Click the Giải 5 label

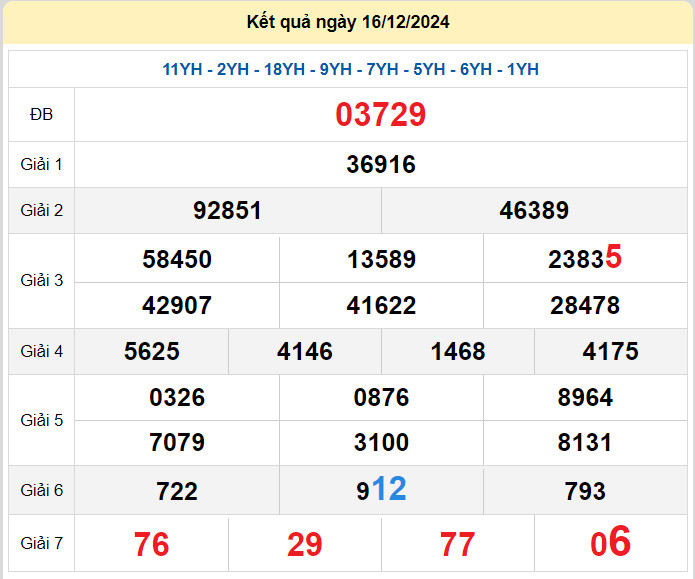(41, 420)
